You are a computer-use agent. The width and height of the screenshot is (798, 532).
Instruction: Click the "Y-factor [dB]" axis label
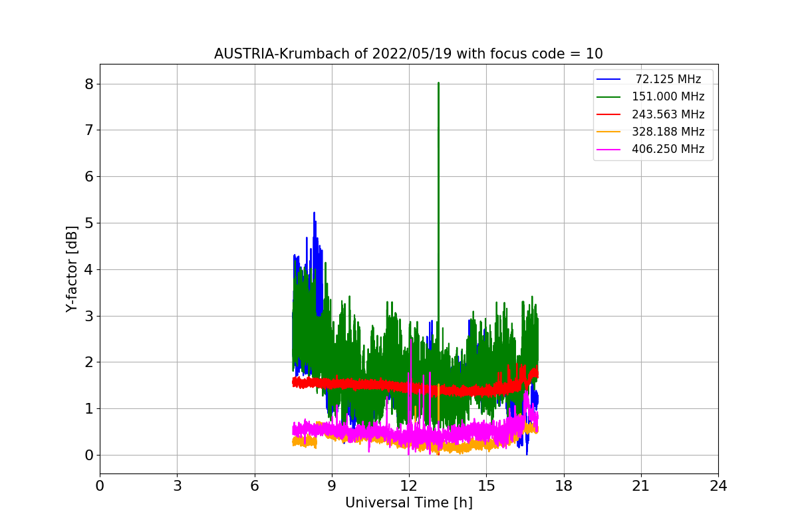(x=72, y=269)
